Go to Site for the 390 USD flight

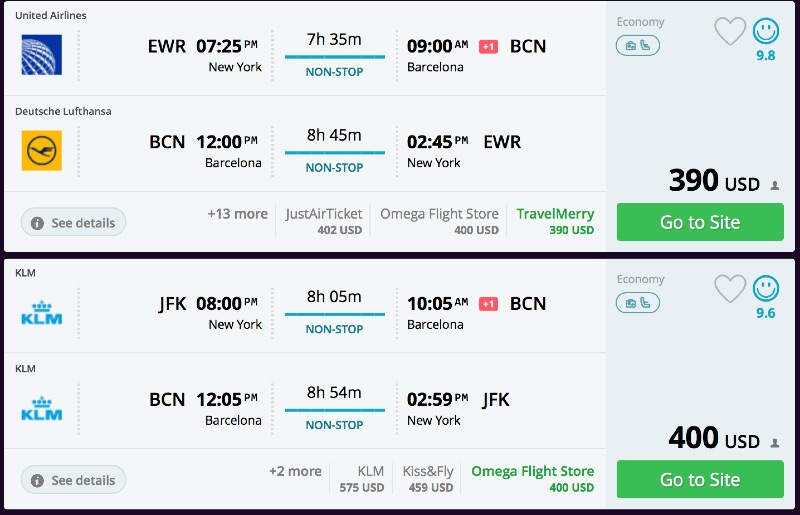pos(700,222)
